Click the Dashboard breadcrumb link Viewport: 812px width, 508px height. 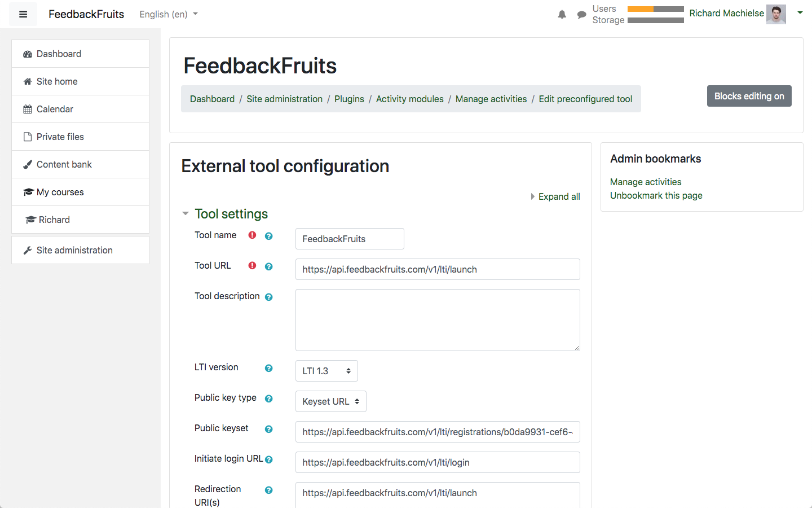[x=212, y=99]
